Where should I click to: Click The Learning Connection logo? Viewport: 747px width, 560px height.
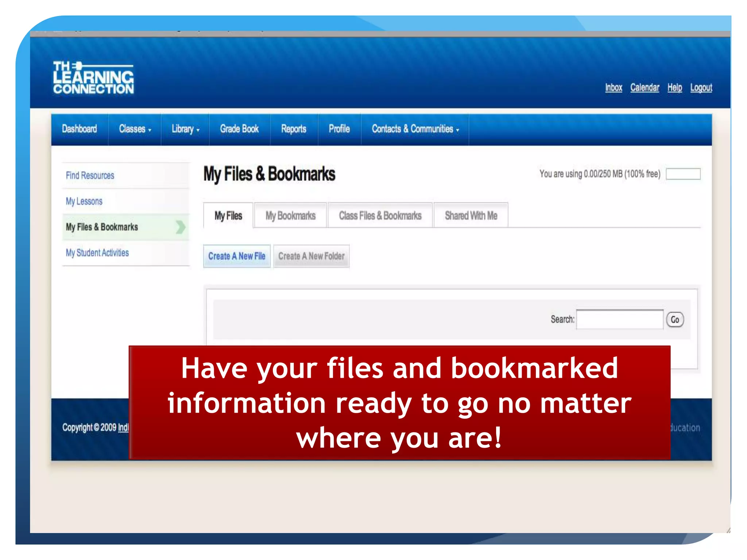(93, 78)
